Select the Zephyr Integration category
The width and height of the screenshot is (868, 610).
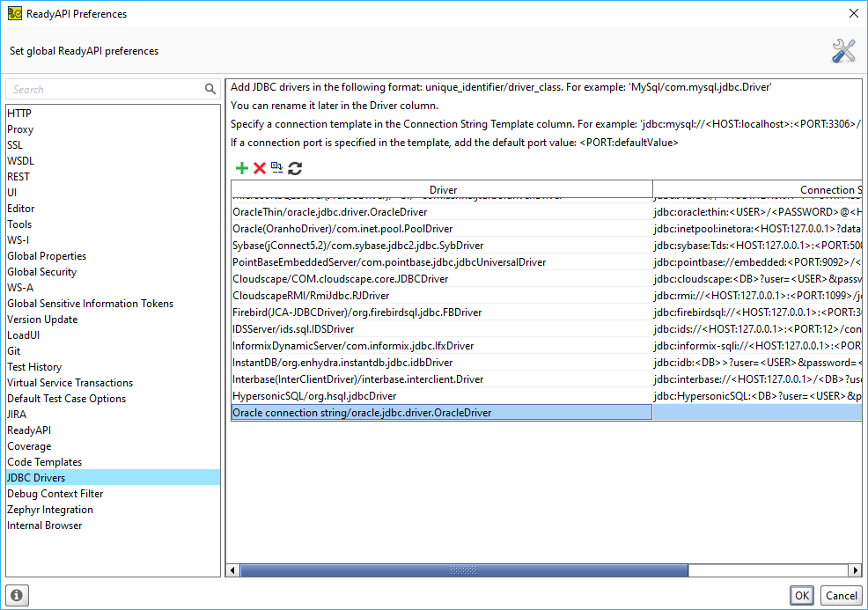pos(113,511)
